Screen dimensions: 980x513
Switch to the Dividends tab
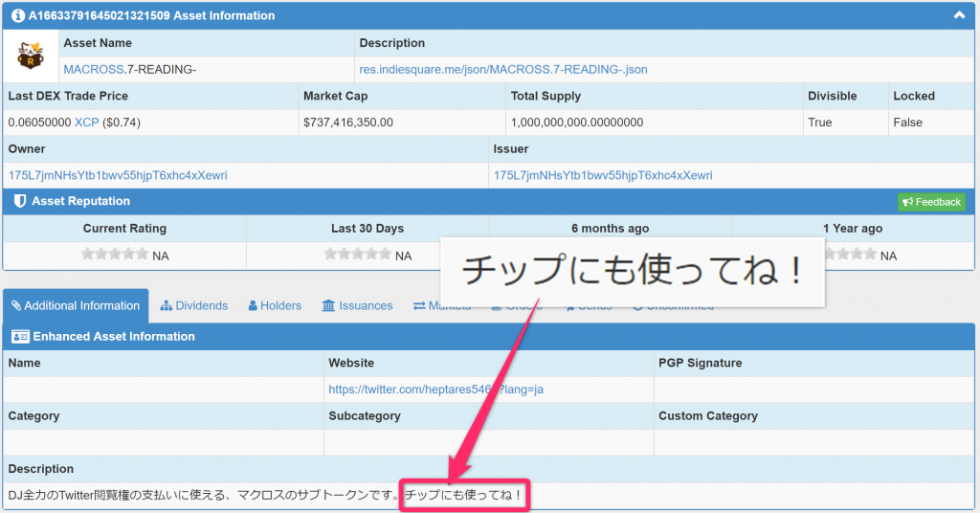(194, 306)
